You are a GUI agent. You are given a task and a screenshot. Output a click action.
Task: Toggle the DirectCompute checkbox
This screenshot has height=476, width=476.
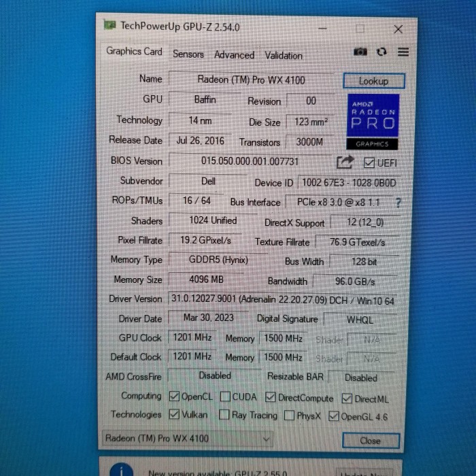coord(270,397)
